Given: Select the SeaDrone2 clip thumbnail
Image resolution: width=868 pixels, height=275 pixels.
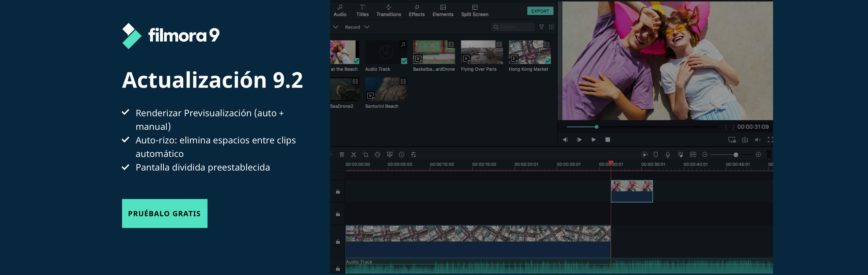Looking at the screenshot, I should pos(344,89).
